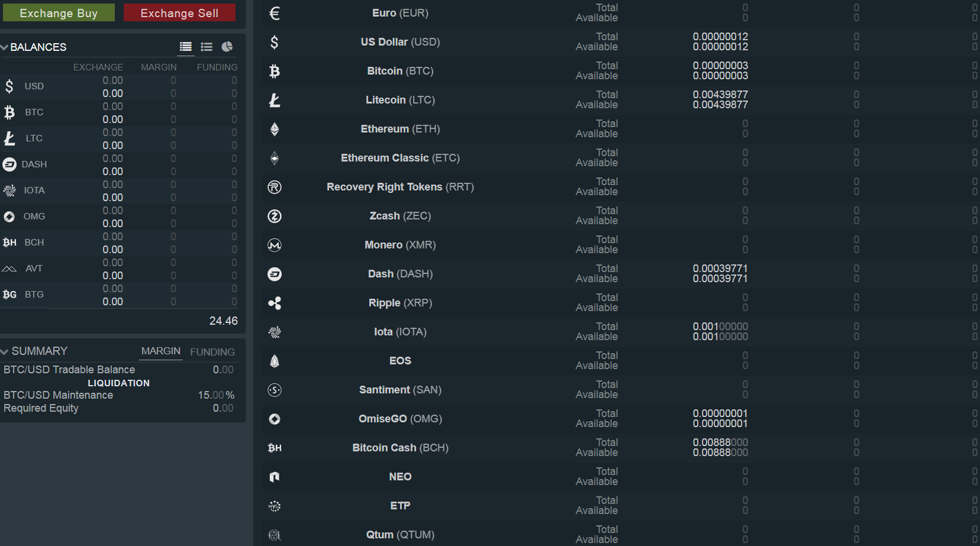The width and height of the screenshot is (980, 546).
Task: Select the IOTA icon in Balances sidebar
Action: 9,190
